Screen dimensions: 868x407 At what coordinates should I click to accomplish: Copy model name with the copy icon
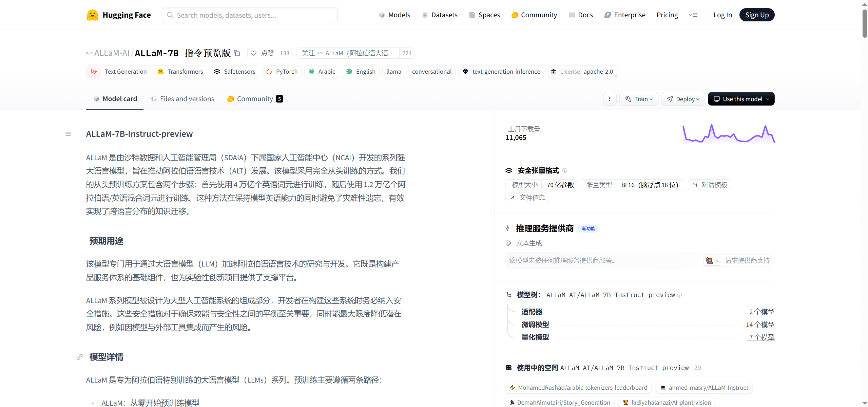click(x=237, y=53)
